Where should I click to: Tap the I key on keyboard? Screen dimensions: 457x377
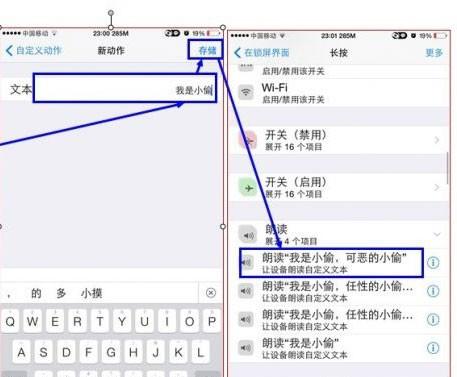point(167,321)
